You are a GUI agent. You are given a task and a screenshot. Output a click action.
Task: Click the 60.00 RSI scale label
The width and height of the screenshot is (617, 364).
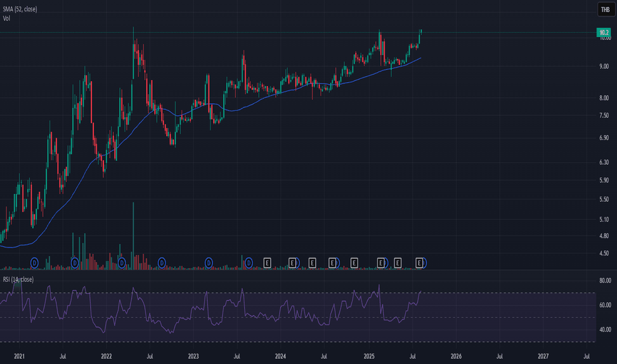tap(605, 305)
